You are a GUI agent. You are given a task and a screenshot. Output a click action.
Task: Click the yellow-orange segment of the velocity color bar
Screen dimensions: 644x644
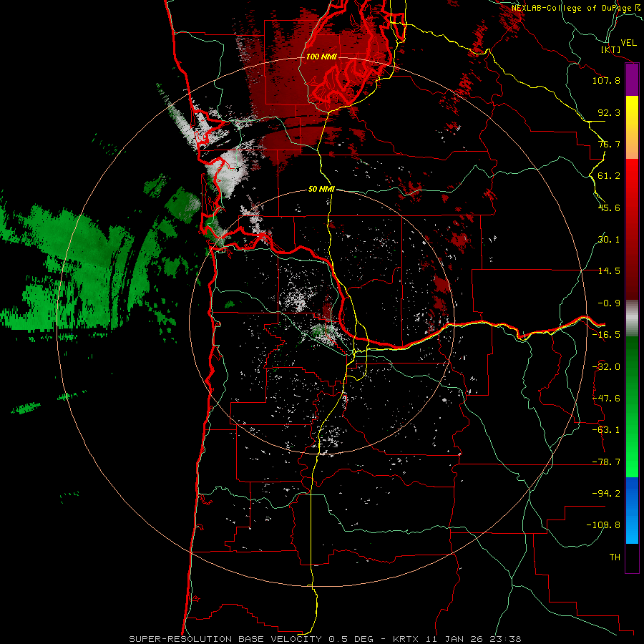click(632, 127)
